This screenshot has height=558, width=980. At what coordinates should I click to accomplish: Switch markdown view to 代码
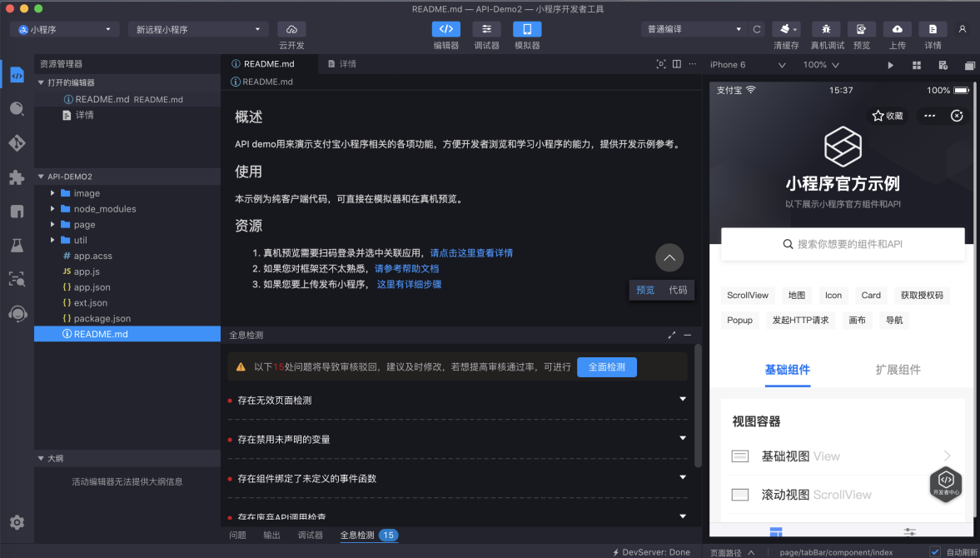click(678, 290)
